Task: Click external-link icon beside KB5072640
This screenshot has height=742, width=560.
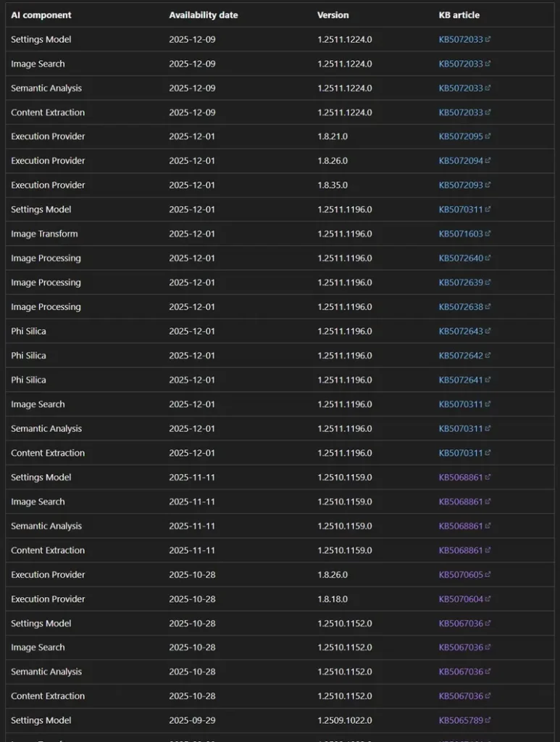Action: (x=488, y=259)
